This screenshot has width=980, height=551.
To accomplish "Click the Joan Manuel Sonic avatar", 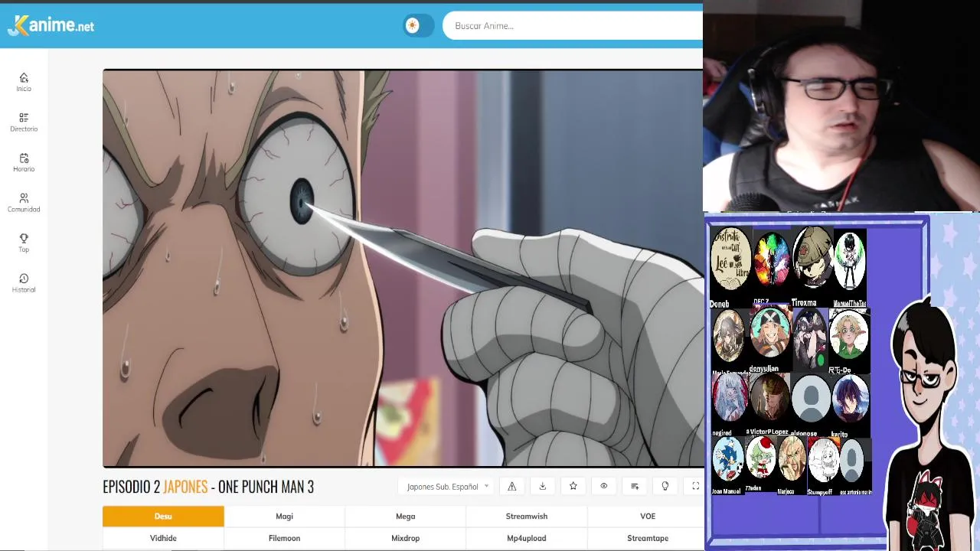I will (x=728, y=459).
